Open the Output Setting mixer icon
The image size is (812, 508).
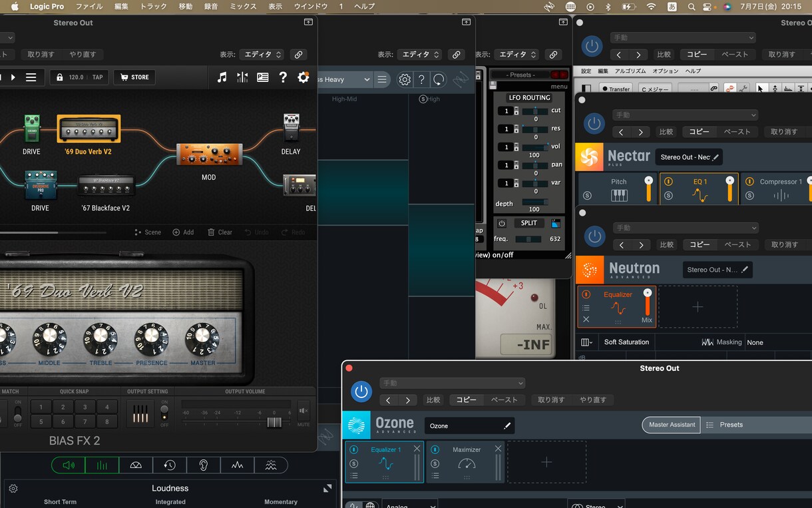tap(140, 414)
